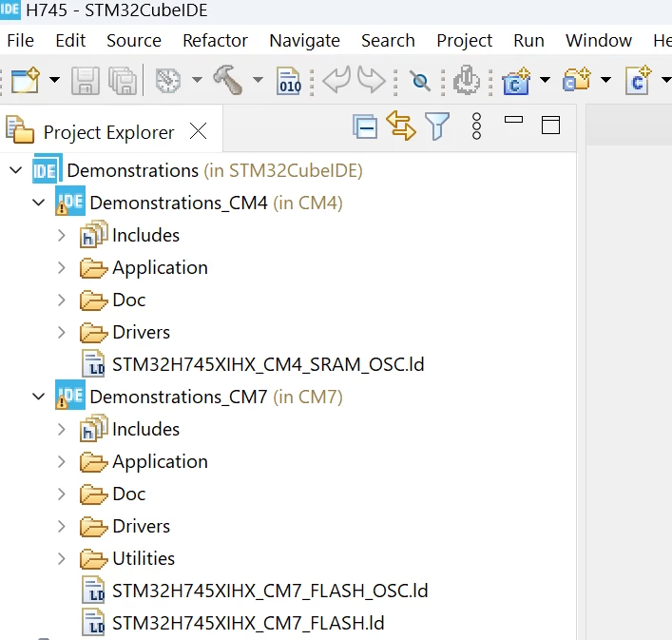Open the Edit menu
The image size is (672, 640).
70,41
